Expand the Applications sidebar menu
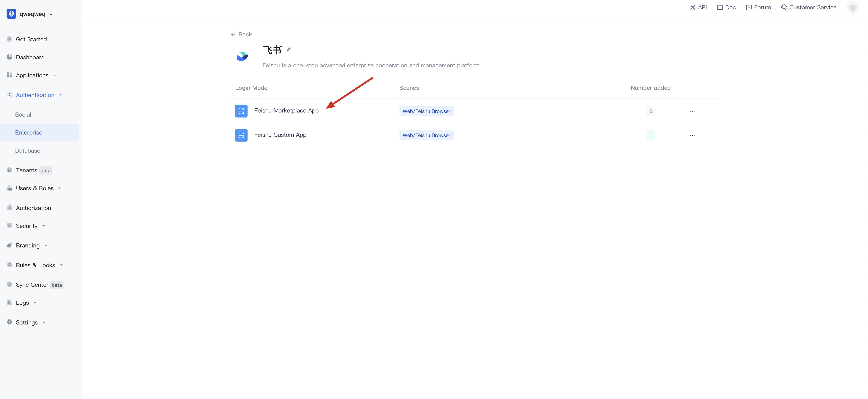 tap(32, 75)
